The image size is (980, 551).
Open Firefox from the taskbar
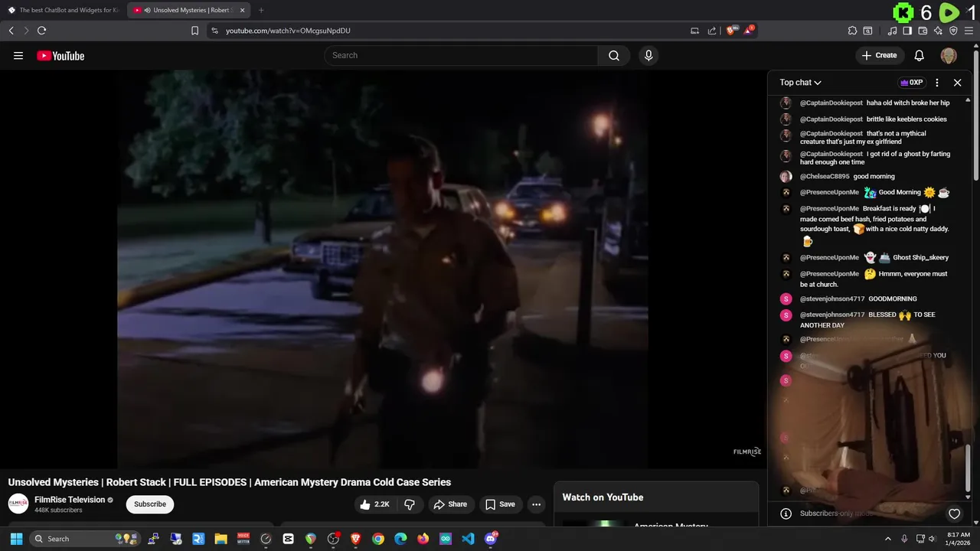point(423,539)
